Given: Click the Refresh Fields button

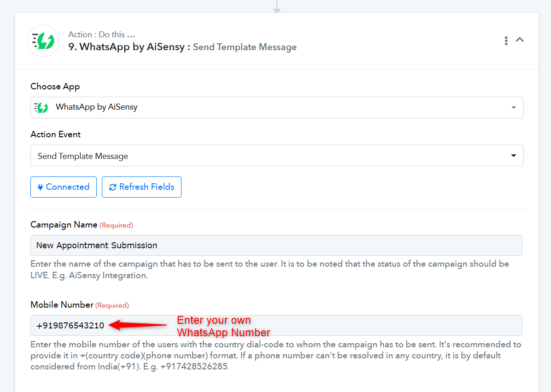Looking at the screenshot, I should click(x=141, y=187).
